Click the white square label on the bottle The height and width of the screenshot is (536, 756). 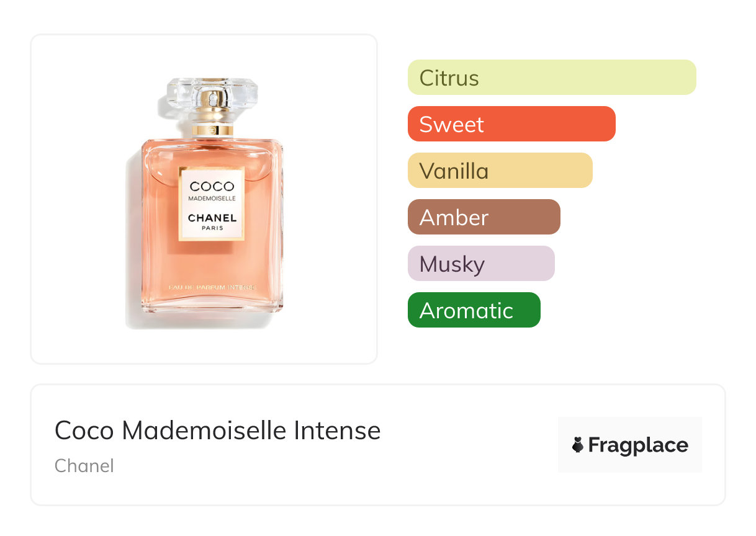pyautogui.click(x=212, y=203)
